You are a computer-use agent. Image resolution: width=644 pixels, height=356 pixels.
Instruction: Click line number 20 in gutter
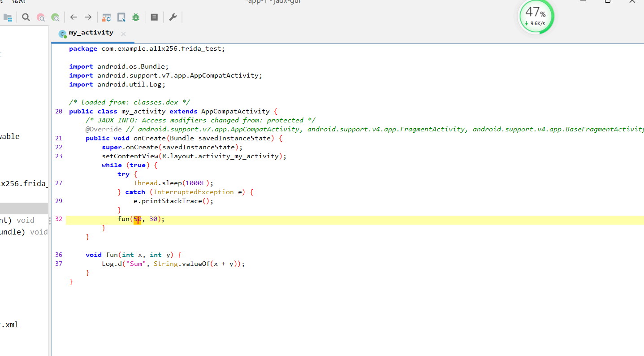click(x=59, y=111)
